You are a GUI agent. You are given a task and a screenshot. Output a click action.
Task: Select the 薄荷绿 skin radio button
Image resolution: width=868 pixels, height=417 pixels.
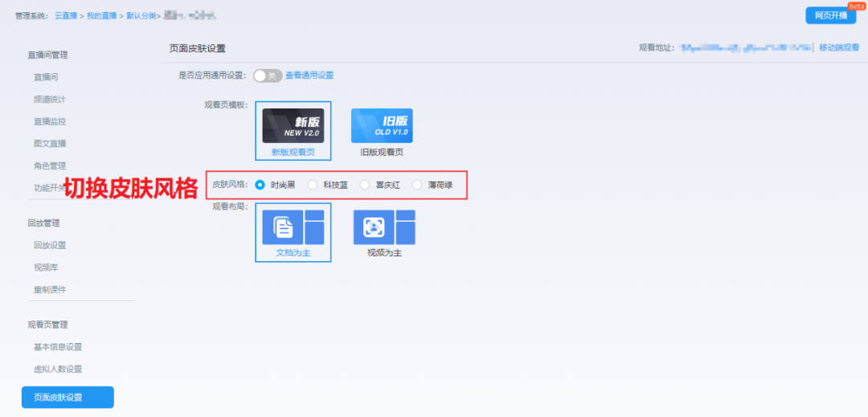tap(417, 185)
